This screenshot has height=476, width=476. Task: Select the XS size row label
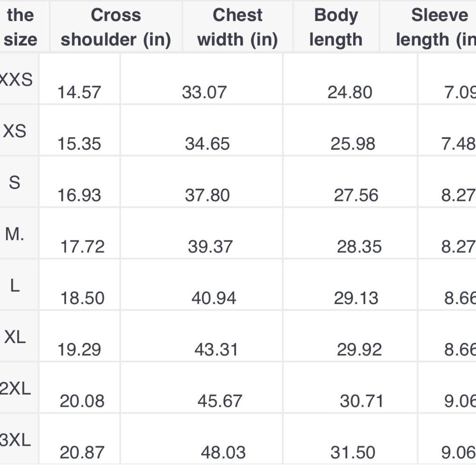(15, 131)
